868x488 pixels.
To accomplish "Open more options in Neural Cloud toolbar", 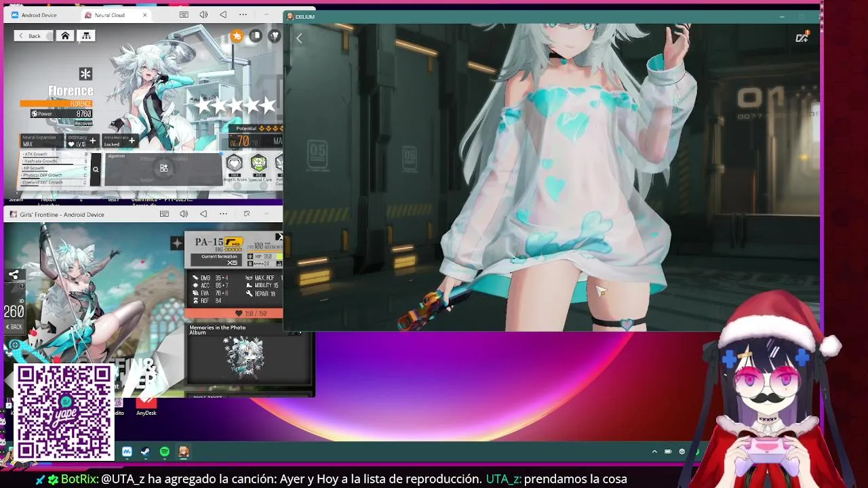I will pos(243,15).
